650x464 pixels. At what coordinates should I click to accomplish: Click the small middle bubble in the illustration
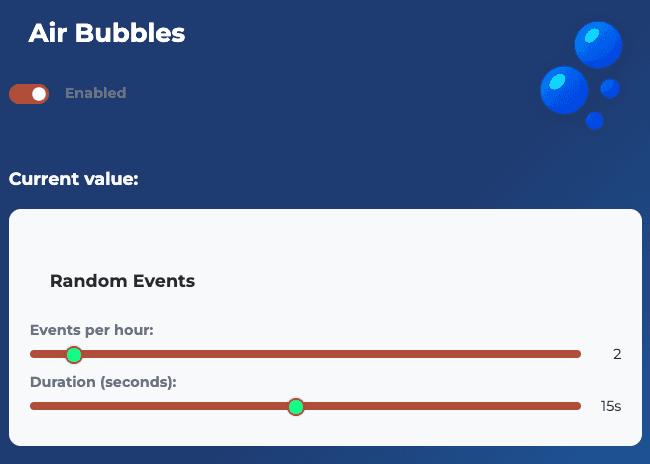[610, 89]
